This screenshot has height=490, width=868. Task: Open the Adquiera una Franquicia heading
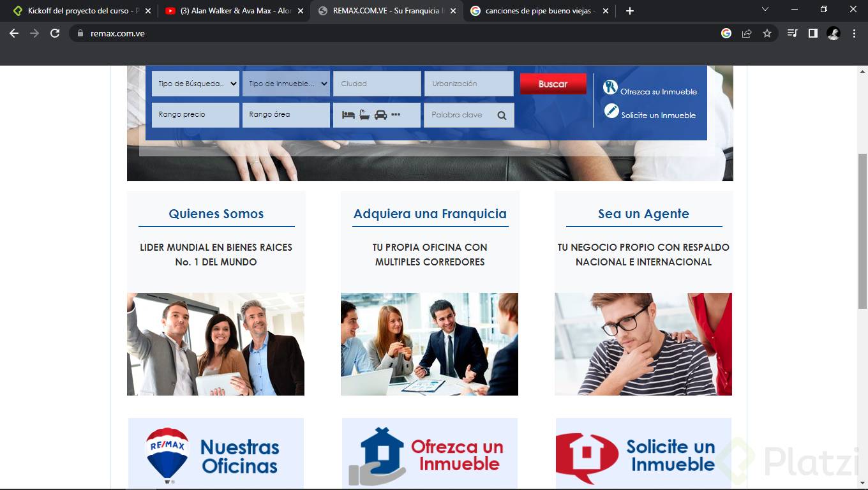pos(430,214)
